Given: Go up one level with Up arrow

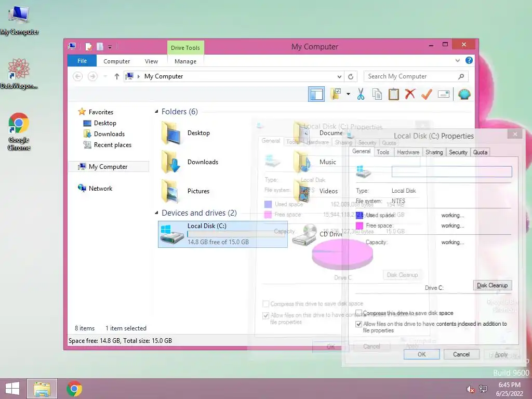Looking at the screenshot, I should [117, 76].
